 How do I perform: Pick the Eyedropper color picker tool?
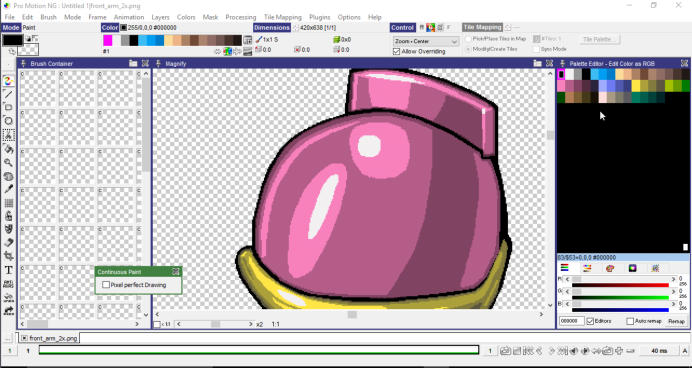pos(8,189)
